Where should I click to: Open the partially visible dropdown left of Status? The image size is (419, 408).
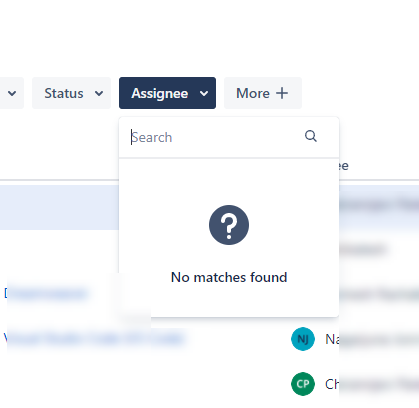point(11,93)
